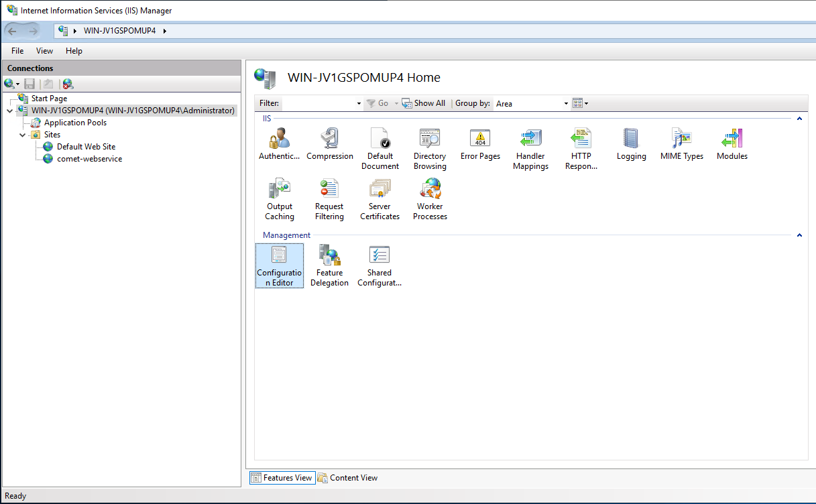
Task: Collapse the IIS section group
Action: click(799, 119)
